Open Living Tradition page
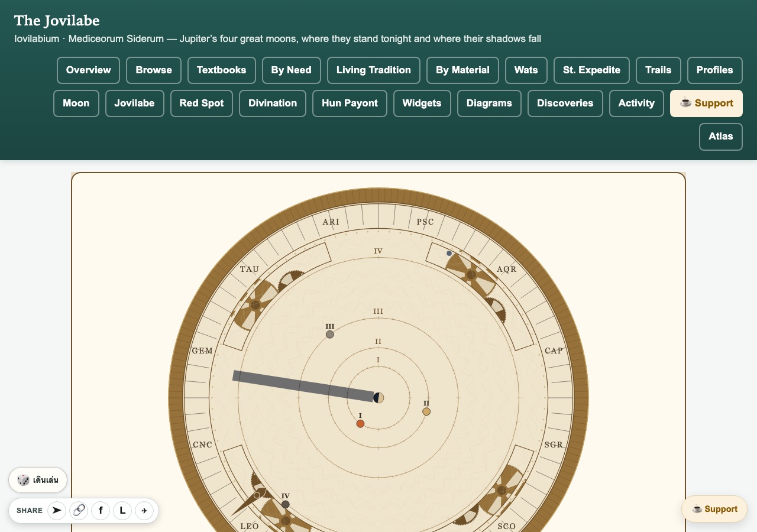 [374, 70]
